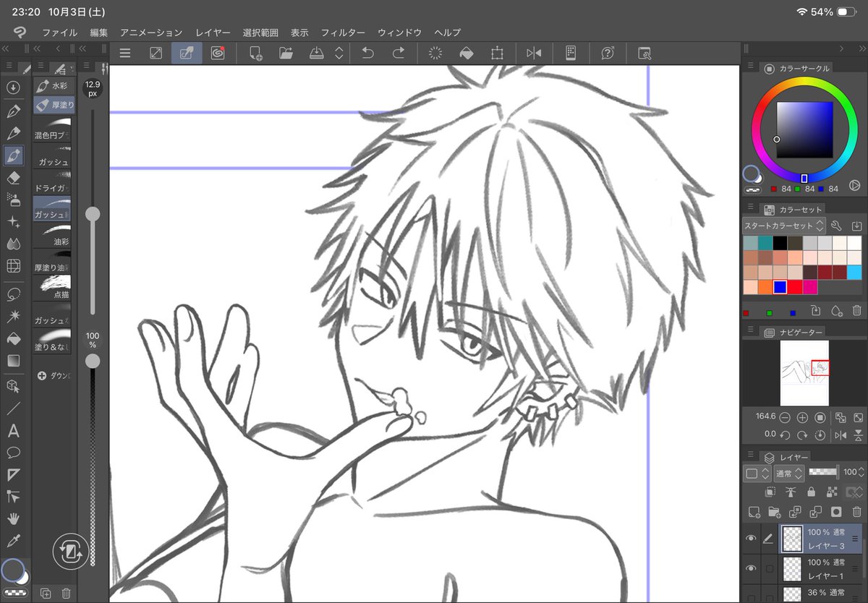Select the Frame border tool
Image resolution: width=868 pixels, height=603 pixels.
13,266
